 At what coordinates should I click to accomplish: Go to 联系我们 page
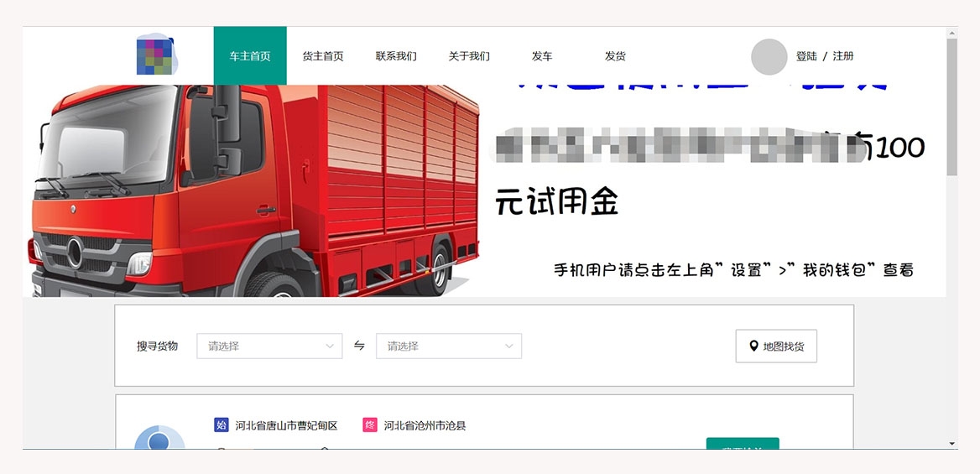point(396,55)
